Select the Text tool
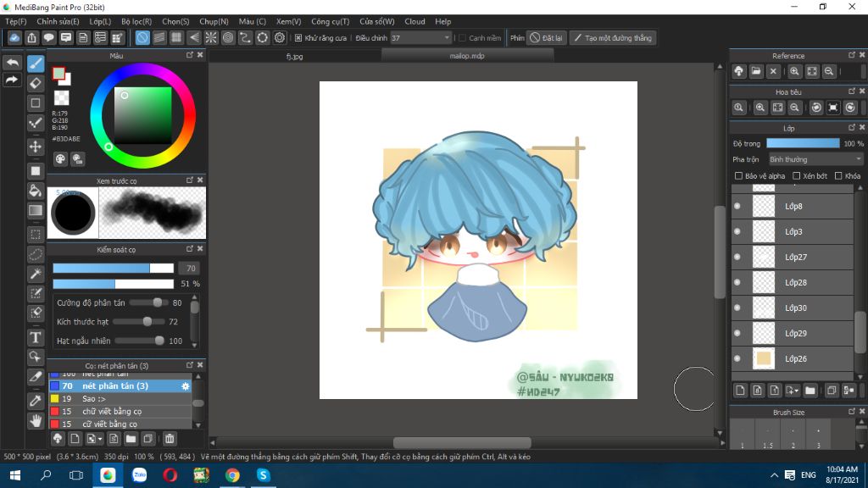Image resolution: width=868 pixels, height=488 pixels. pos(36,337)
